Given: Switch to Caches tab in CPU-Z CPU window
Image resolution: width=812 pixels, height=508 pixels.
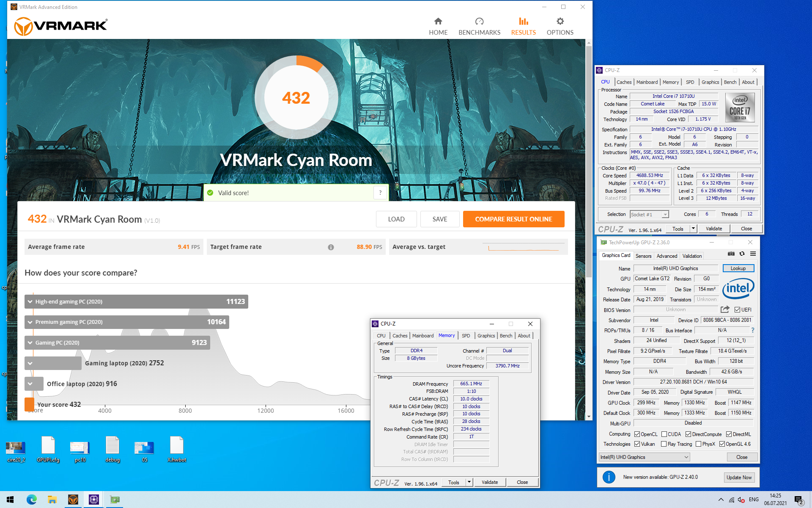Looking at the screenshot, I should tap(624, 82).
